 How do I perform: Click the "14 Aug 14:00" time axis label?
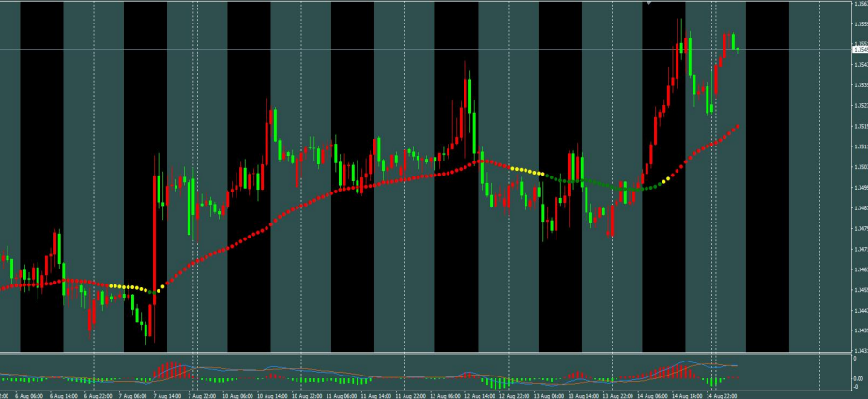tap(687, 396)
